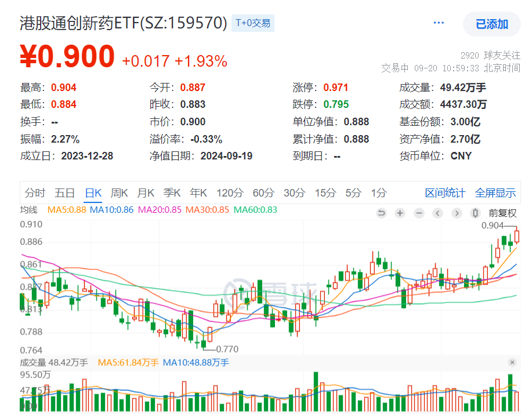Click the volume MA5:61.84万手 label
This screenshot has height=414, width=532.
click(128, 363)
